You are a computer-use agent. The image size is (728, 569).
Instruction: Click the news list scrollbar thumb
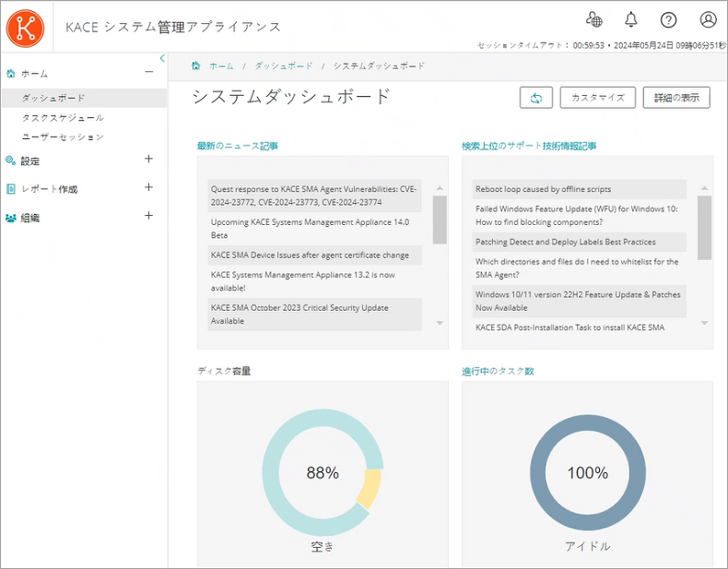click(x=440, y=219)
